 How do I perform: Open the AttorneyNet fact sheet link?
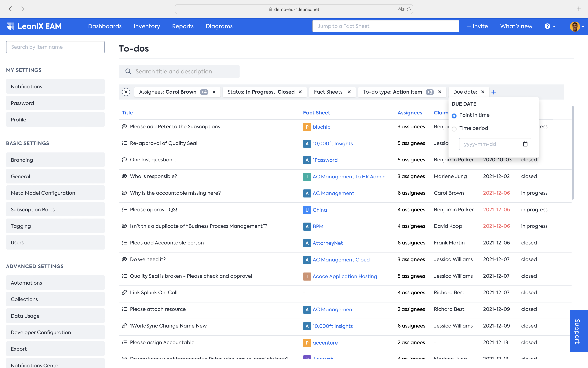328,243
